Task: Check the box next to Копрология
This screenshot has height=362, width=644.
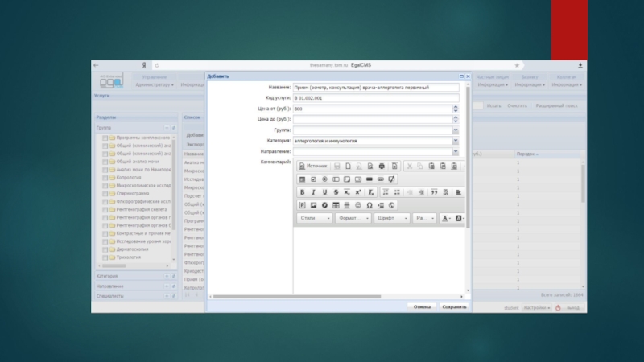Action: [105, 177]
